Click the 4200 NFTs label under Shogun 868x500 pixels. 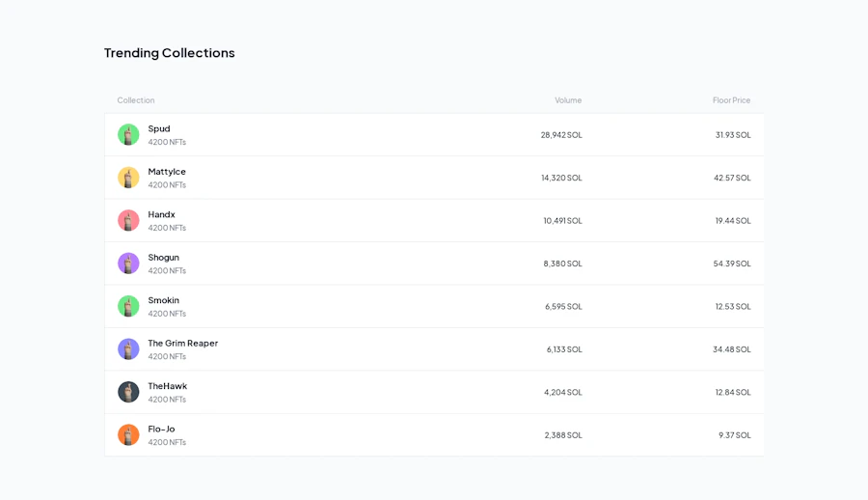[167, 270]
